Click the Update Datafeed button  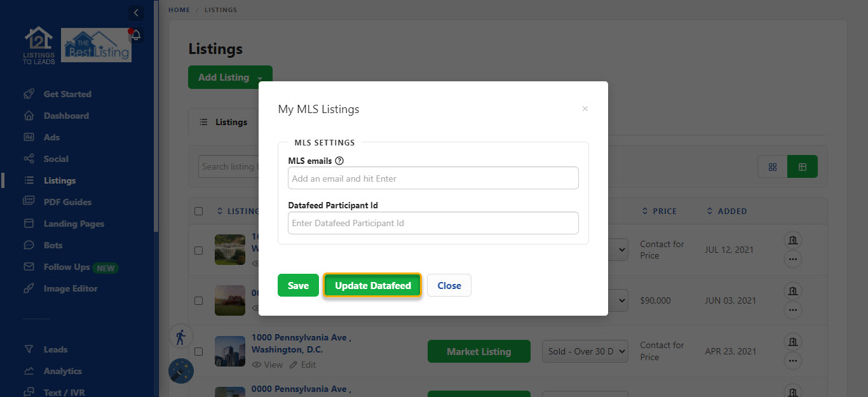[373, 285]
